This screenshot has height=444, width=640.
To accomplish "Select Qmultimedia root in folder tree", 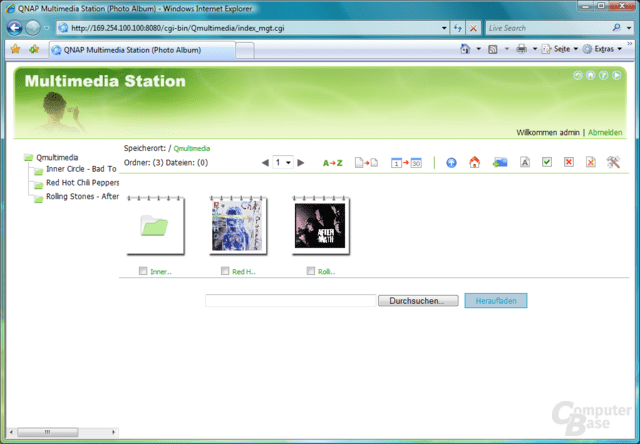I will pyautogui.click(x=57, y=158).
